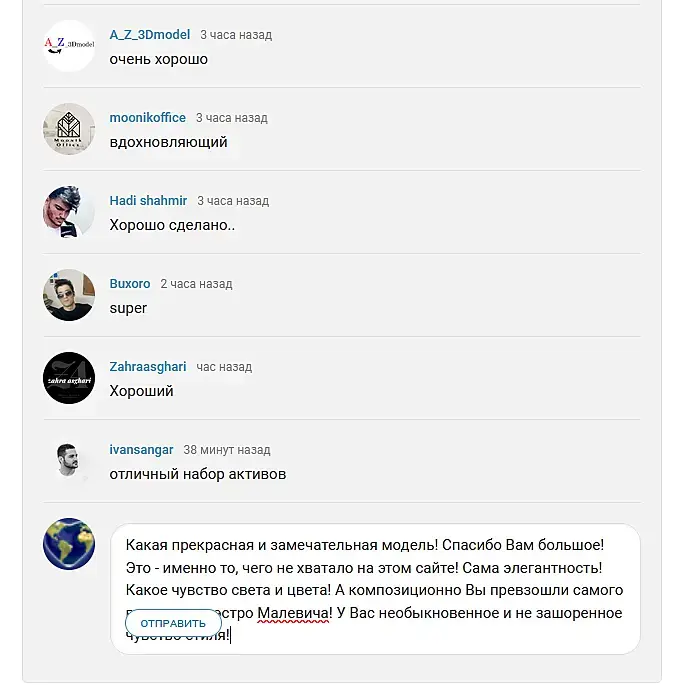Open the Buxoro username link

tap(130, 283)
